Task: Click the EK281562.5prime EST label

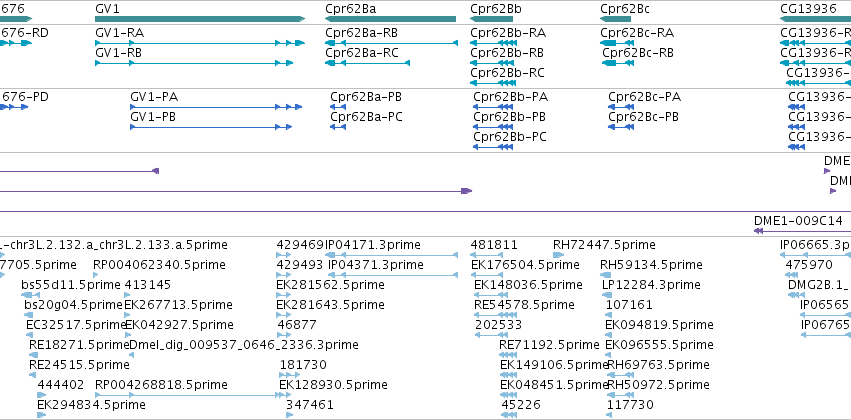Action: pos(331,285)
